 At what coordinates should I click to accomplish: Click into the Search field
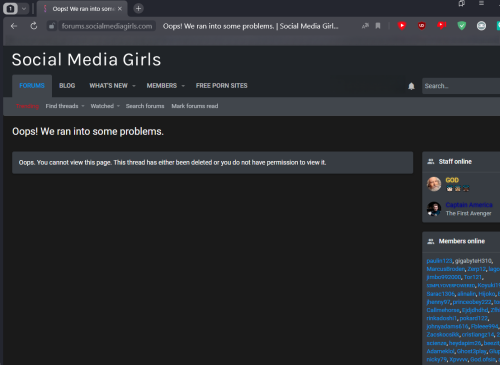[461, 86]
